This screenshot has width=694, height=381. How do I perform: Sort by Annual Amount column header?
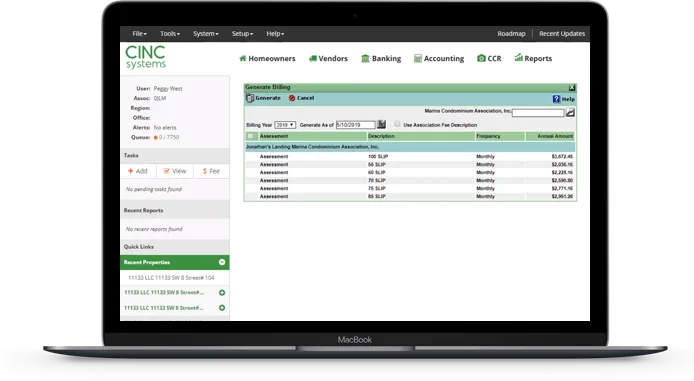(x=555, y=136)
